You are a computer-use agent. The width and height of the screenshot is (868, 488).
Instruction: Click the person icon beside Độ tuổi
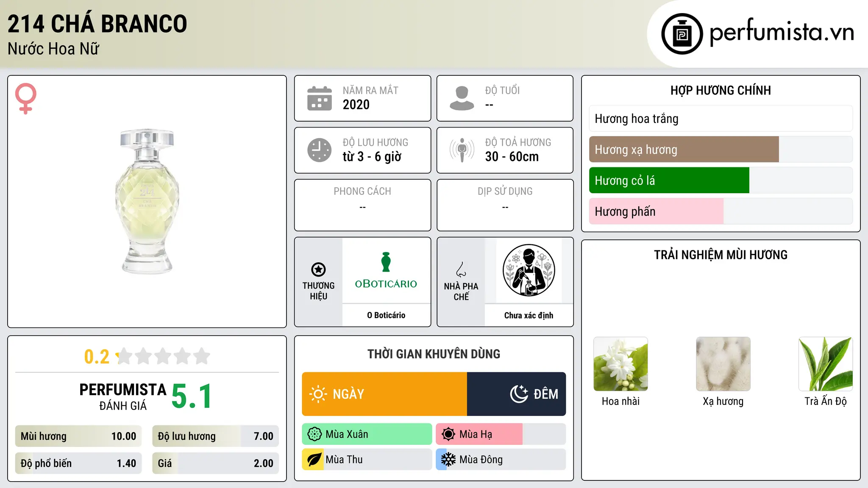(x=462, y=98)
